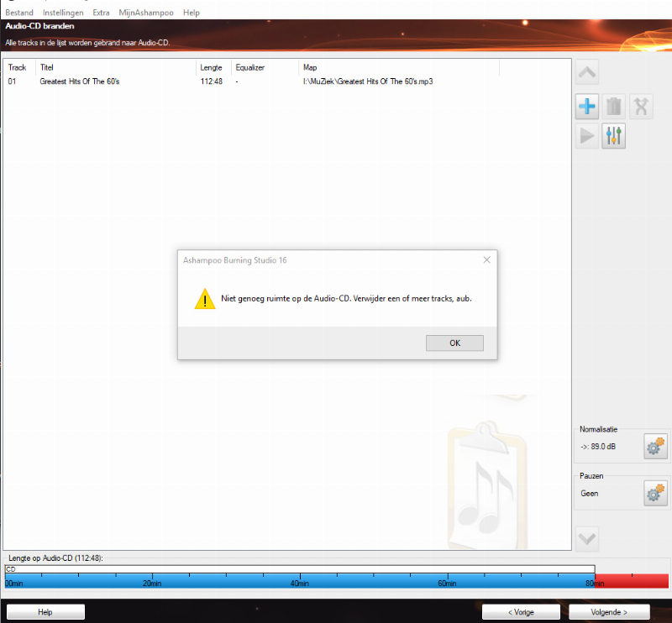Go back with the Vorige button
Screen dimensions: 672x623
tap(521, 612)
